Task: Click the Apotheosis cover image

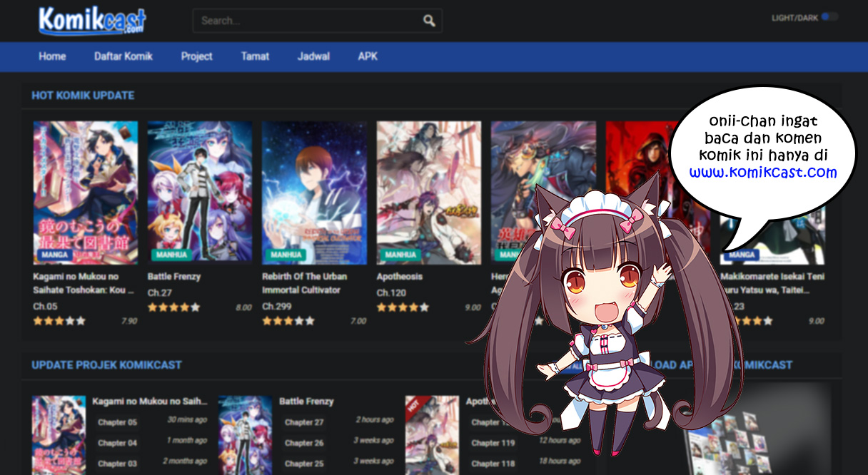Action: click(x=428, y=191)
